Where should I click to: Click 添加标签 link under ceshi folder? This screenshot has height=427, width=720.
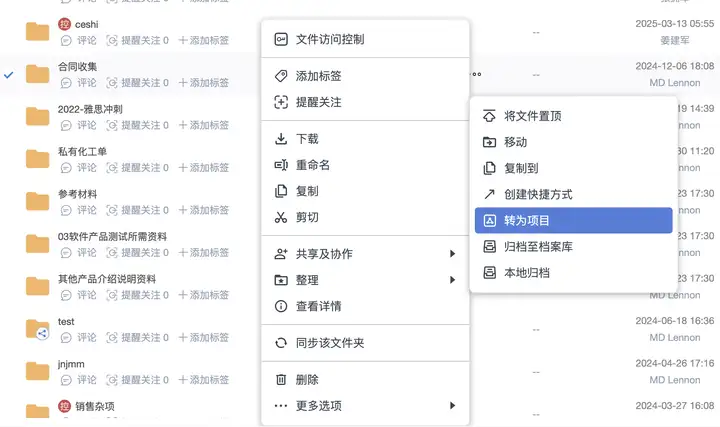[204, 40]
